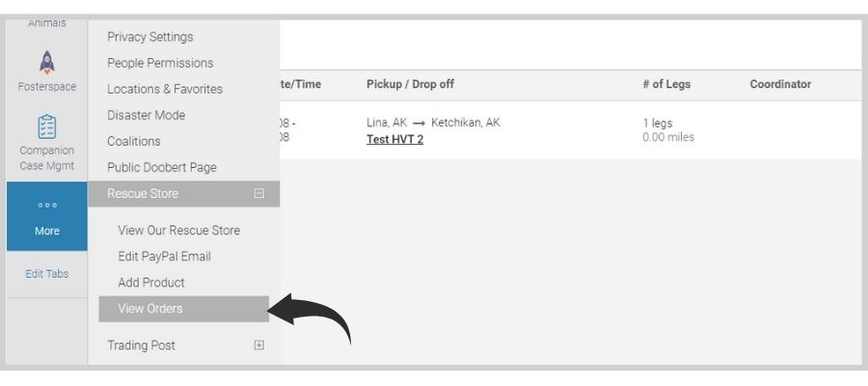Open Companion Case Mgmt clipboard icon

(47, 126)
